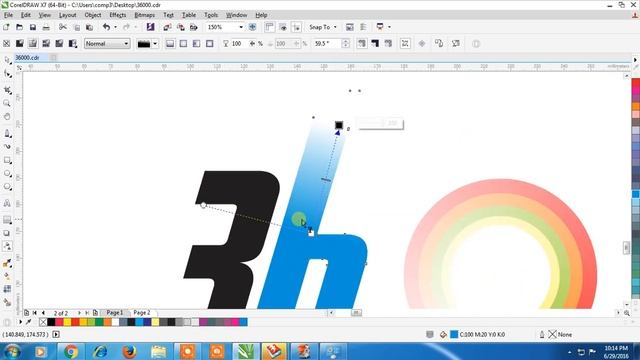
Task: Toggle Linear fountain transparency
Action: (x=170, y=43)
